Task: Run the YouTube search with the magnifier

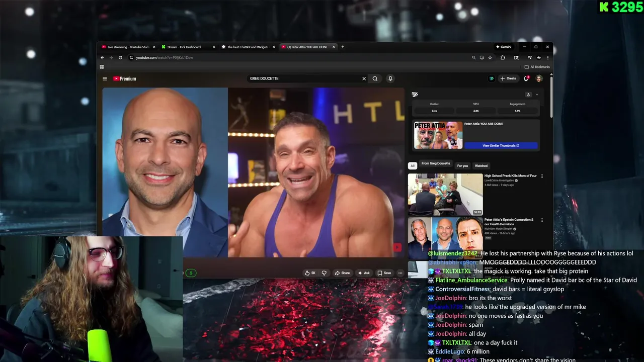Action: pyautogui.click(x=375, y=78)
